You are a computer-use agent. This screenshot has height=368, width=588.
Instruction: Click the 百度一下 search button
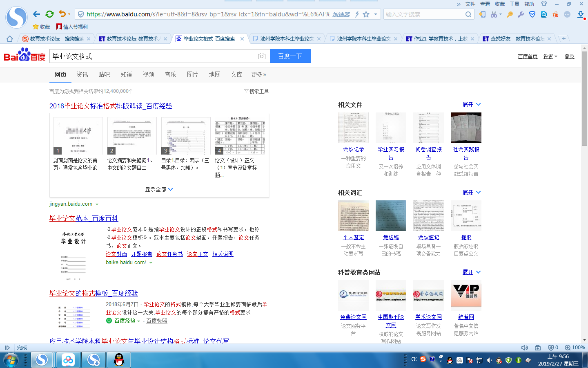tap(290, 56)
